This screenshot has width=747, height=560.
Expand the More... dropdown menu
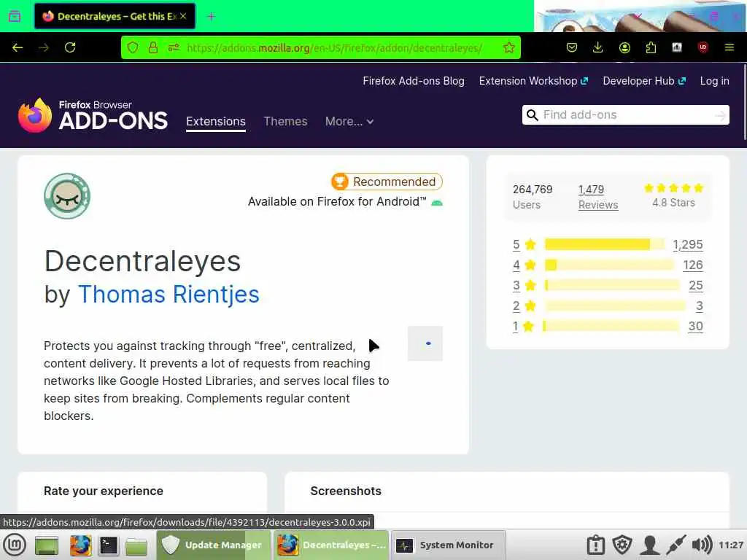[349, 122]
